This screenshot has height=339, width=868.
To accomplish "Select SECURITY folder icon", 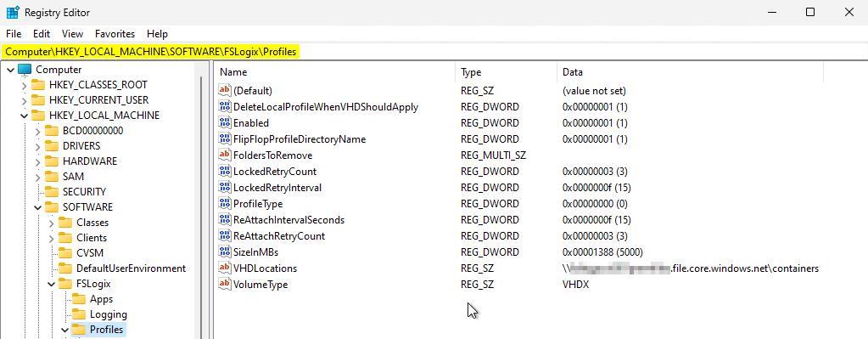I will point(52,192).
